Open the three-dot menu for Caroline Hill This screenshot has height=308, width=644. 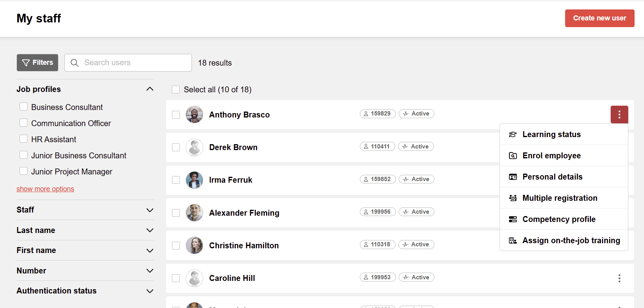tap(619, 278)
